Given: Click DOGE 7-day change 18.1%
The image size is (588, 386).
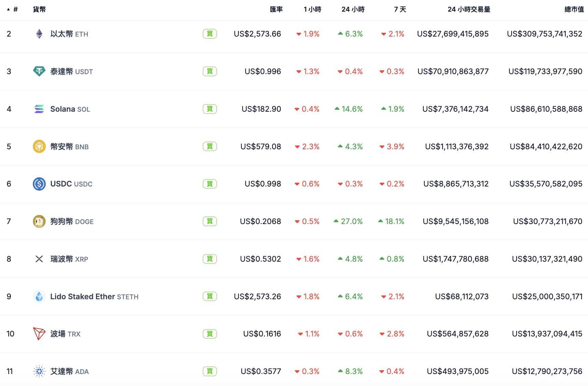Looking at the screenshot, I should [x=391, y=221].
